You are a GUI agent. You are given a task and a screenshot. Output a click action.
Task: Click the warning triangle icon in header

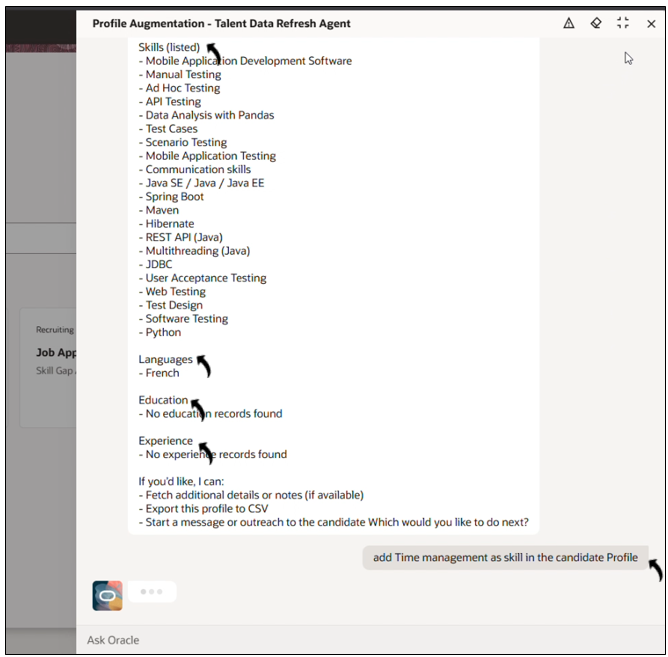(569, 23)
